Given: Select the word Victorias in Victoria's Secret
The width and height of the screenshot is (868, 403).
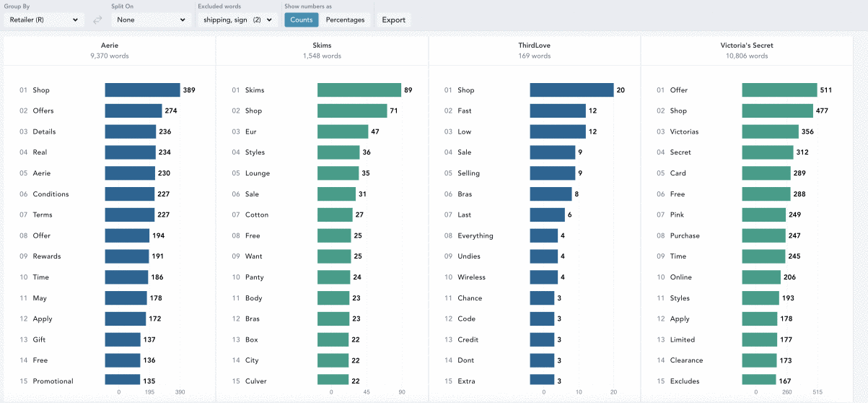Looking at the screenshot, I should pyautogui.click(x=684, y=131).
